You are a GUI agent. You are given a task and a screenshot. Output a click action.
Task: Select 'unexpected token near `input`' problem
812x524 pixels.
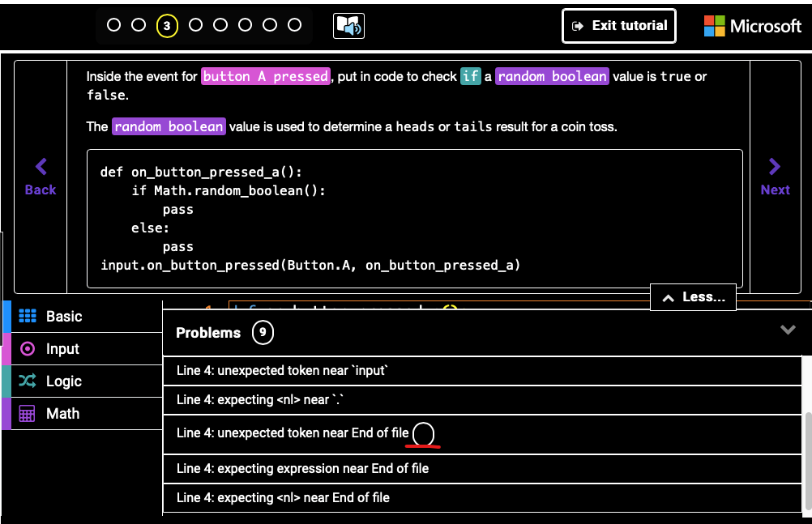(x=482, y=371)
